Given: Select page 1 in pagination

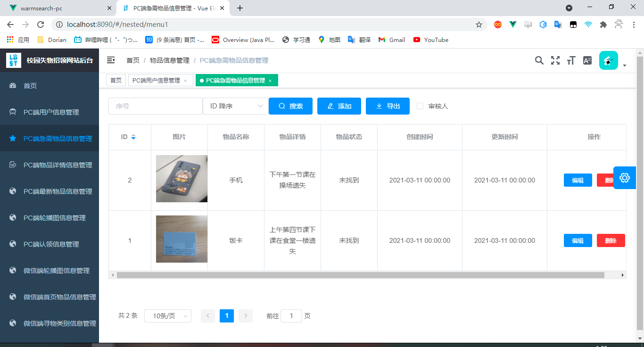Looking at the screenshot, I should [227, 316].
